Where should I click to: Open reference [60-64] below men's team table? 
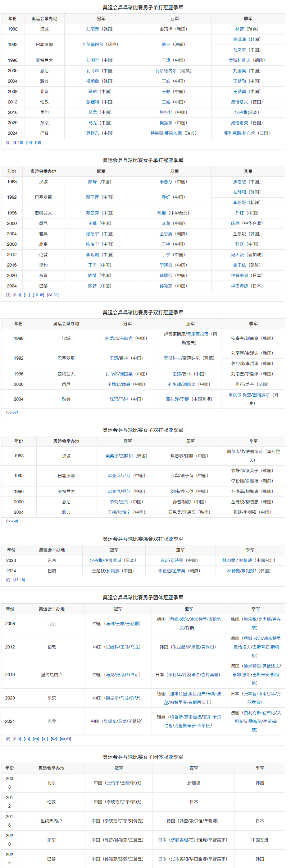point(65,739)
